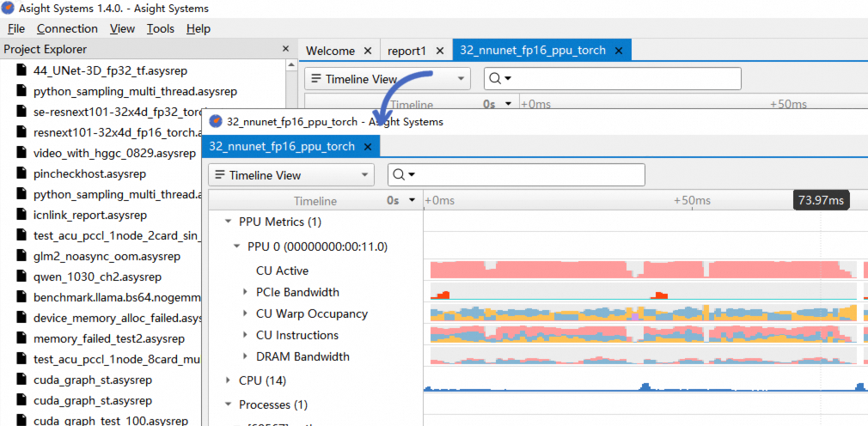868x426 pixels.
Task: Collapse the Processes (1) group
Action: [x=228, y=405]
